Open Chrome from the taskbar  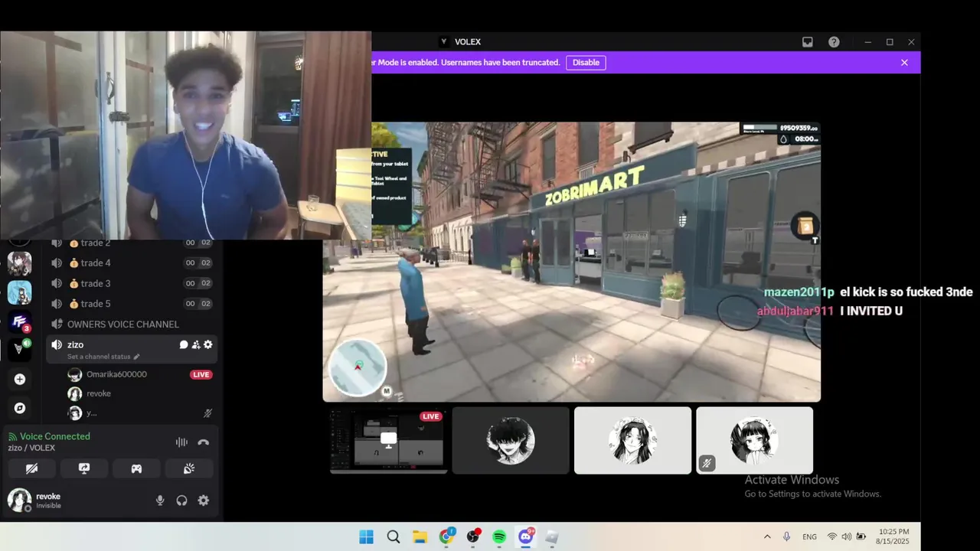446,537
